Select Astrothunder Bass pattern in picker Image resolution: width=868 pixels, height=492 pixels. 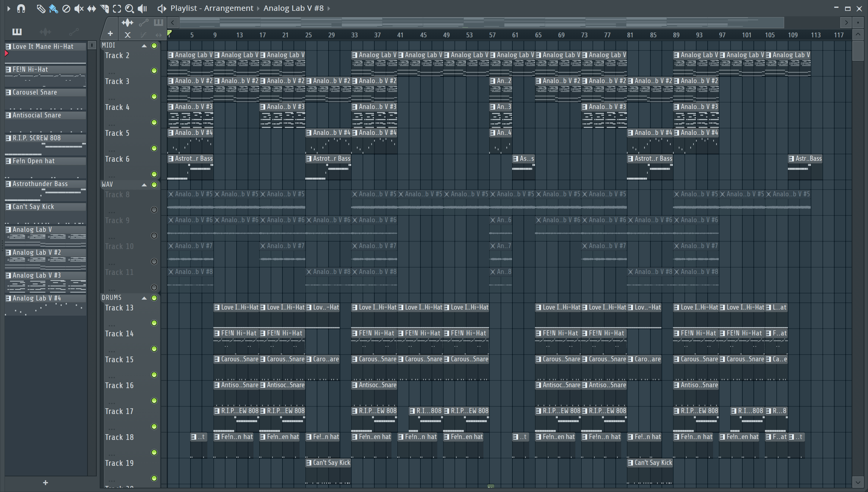coord(45,190)
